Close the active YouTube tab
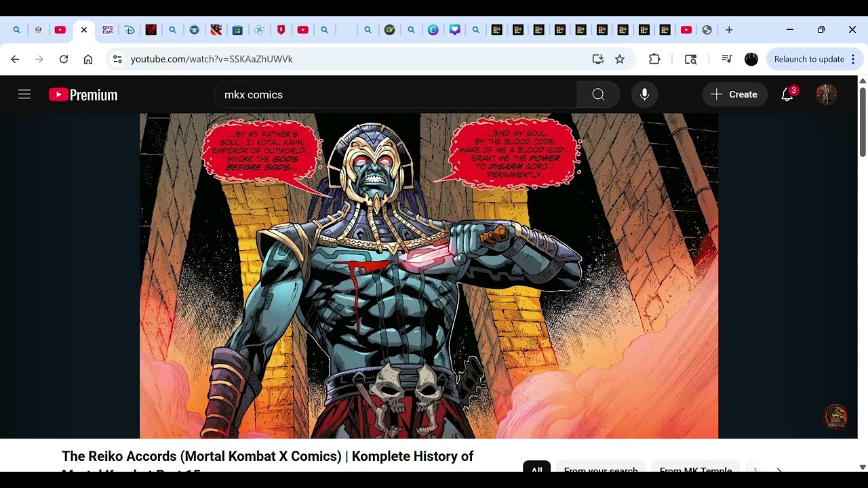 pos(84,30)
